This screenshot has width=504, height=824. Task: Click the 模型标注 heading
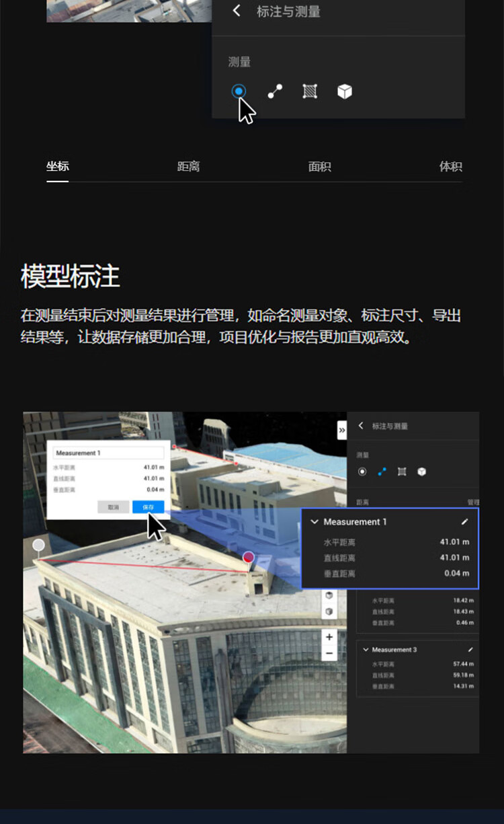[x=71, y=277]
